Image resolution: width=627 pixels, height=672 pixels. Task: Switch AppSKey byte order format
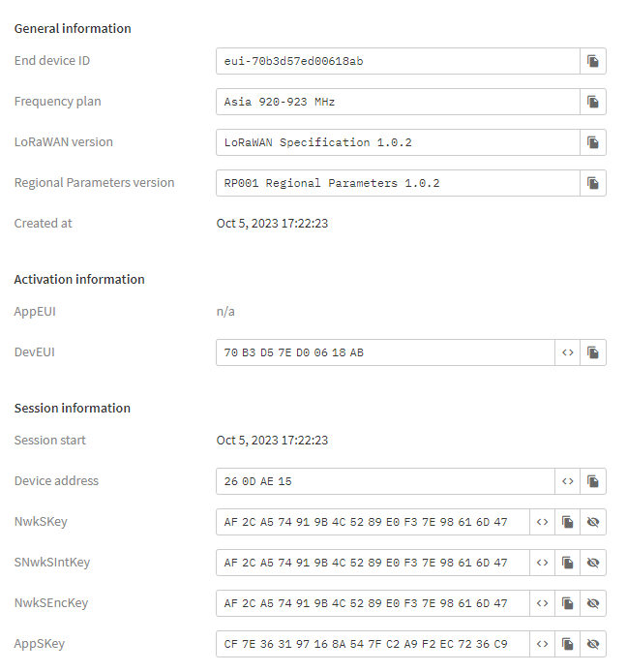pos(542,644)
